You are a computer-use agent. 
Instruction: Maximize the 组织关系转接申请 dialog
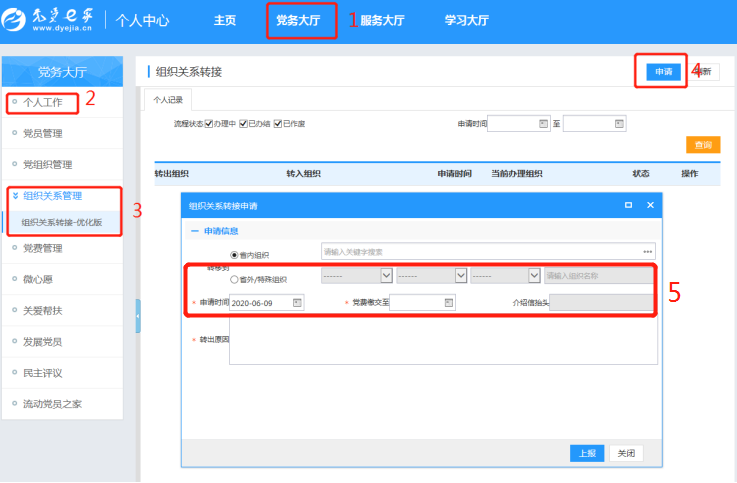628,205
